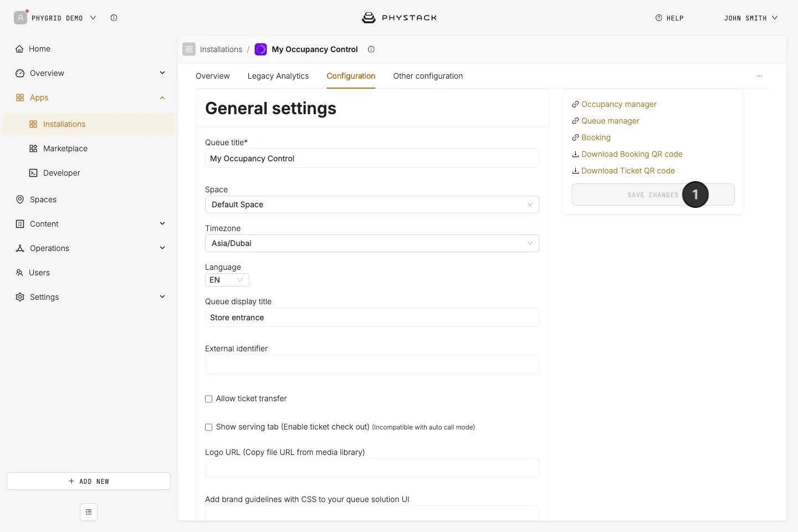The height and width of the screenshot is (532, 798).
Task: Click the Apps grid icon in sidebar
Action: (x=20, y=98)
